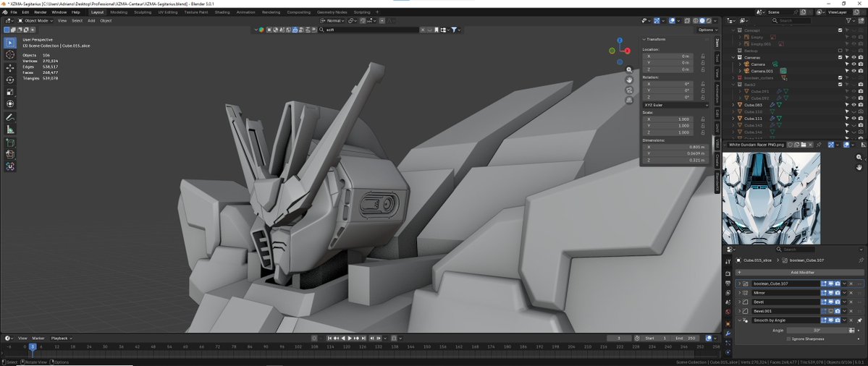This screenshot has height=366, width=868.
Task: Expand the Cube.083 outliner row
Action: click(733, 104)
